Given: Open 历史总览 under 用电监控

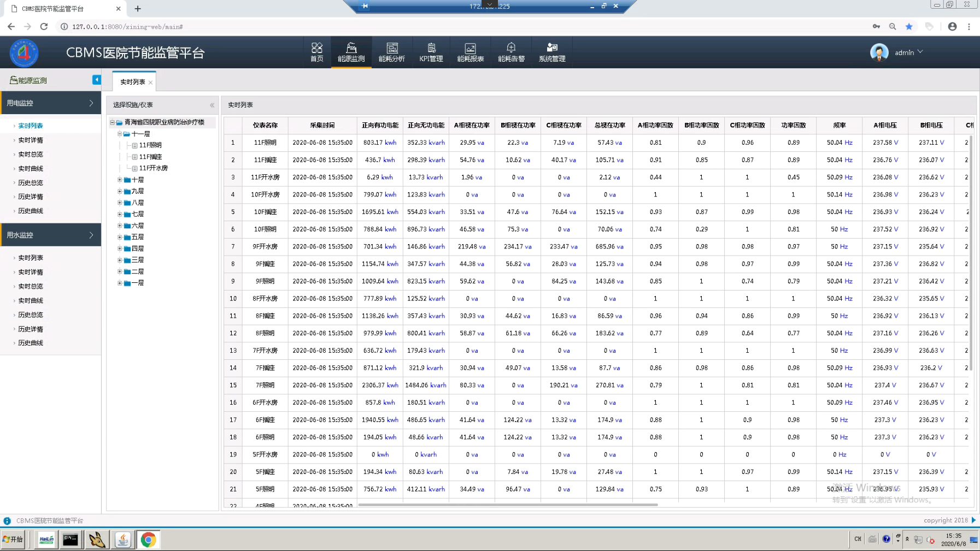Looking at the screenshot, I should 31,183.
